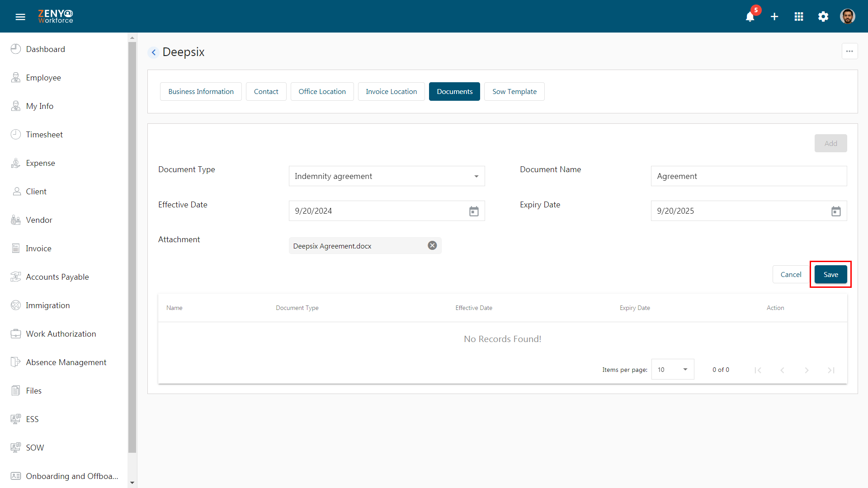The width and height of the screenshot is (868, 488).
Task: Click the Effective Date calendar picker
Action: pos(474,210)
